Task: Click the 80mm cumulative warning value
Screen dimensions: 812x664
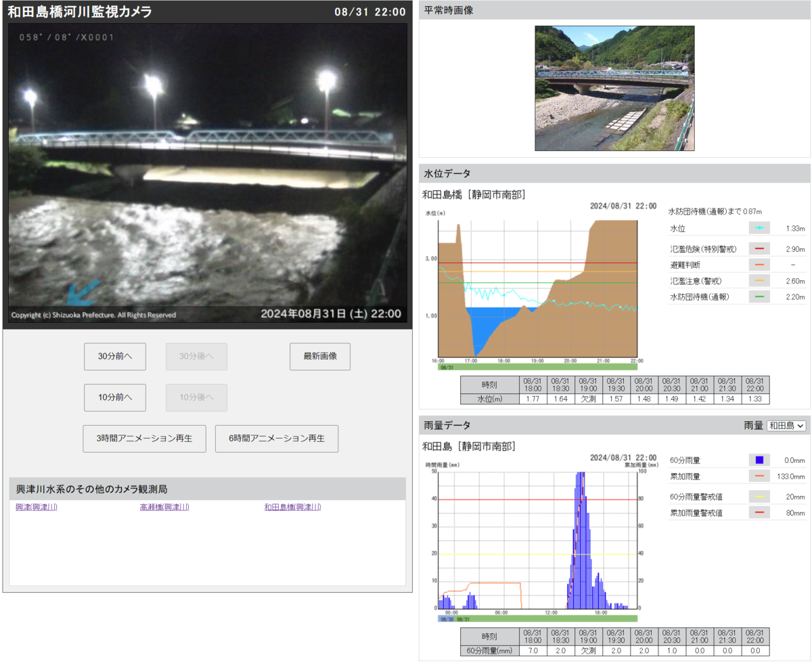Action: [x=796, y=513]
